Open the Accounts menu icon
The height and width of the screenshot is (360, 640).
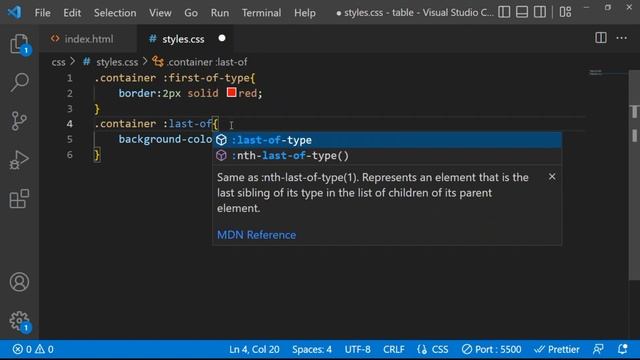19,282
